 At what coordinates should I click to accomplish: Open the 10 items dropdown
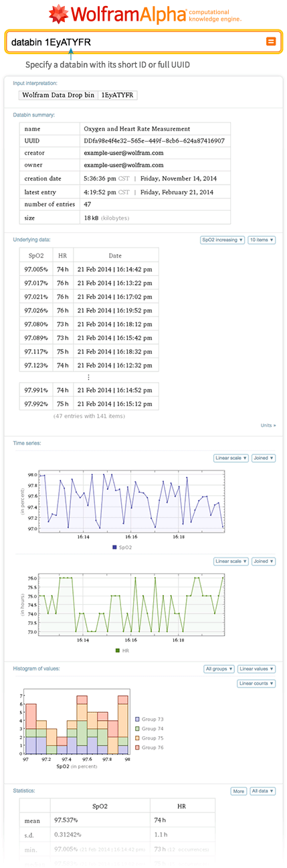click(262, 240)
